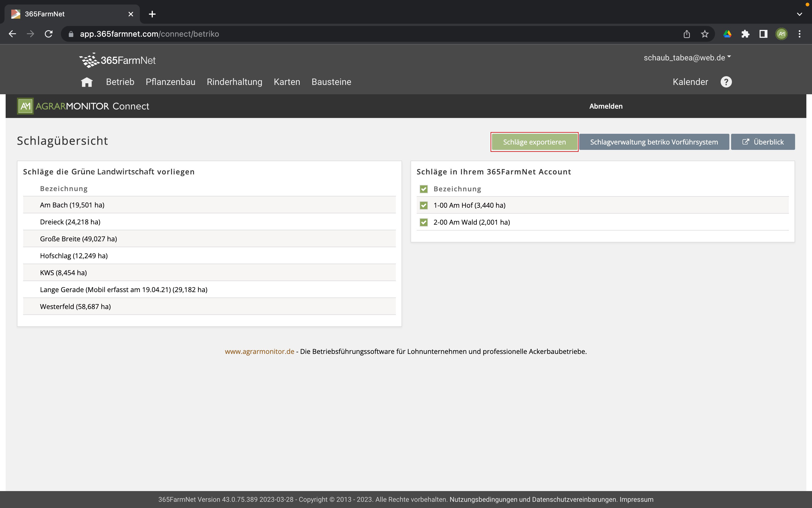Go back with the browser back arrow
Image resolution: width=812 pixels, height=508 pixels.
[12, 34]
